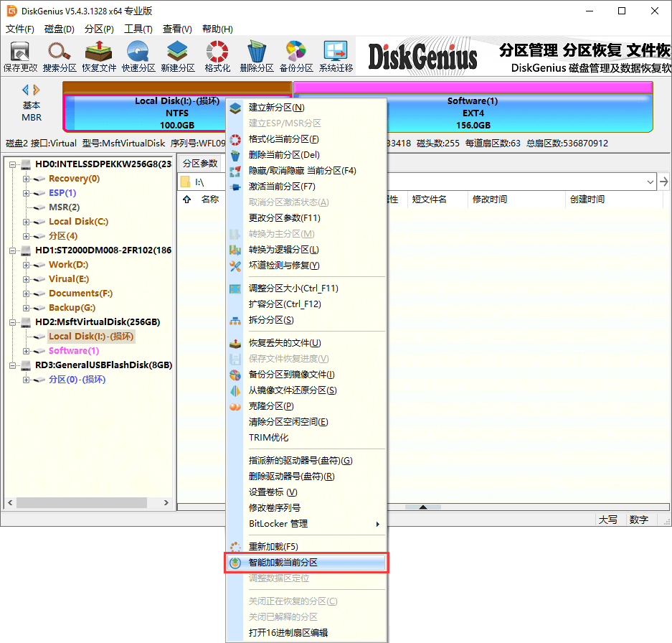672x643 pixels.
Task: Select 扩容分区(Ctrl_F12) menu entry
Action: (x=307, y=304)
